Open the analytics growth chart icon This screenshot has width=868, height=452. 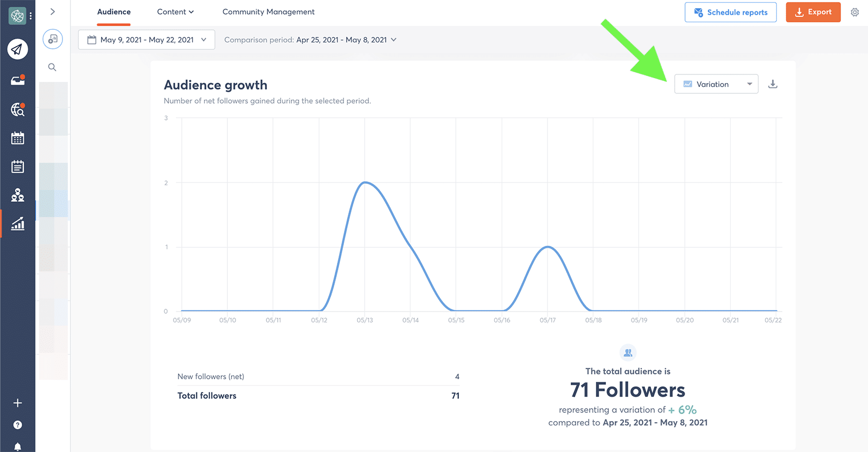tap(17, 224)
